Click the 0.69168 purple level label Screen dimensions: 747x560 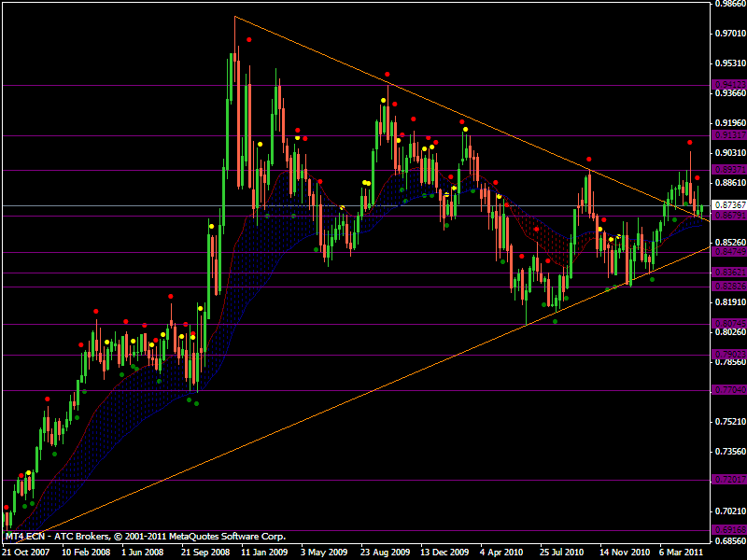point(730,530)
